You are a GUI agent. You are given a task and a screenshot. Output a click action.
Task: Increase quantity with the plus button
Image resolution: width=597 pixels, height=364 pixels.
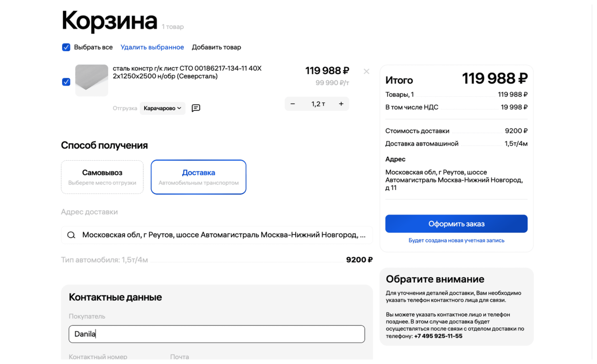[341, 104]
